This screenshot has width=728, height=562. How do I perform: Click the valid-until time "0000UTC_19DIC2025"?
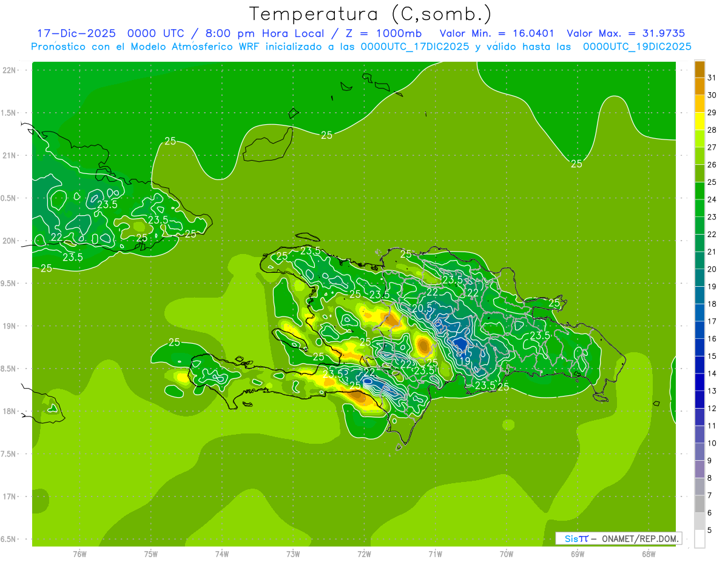click(x=637, y=47)
